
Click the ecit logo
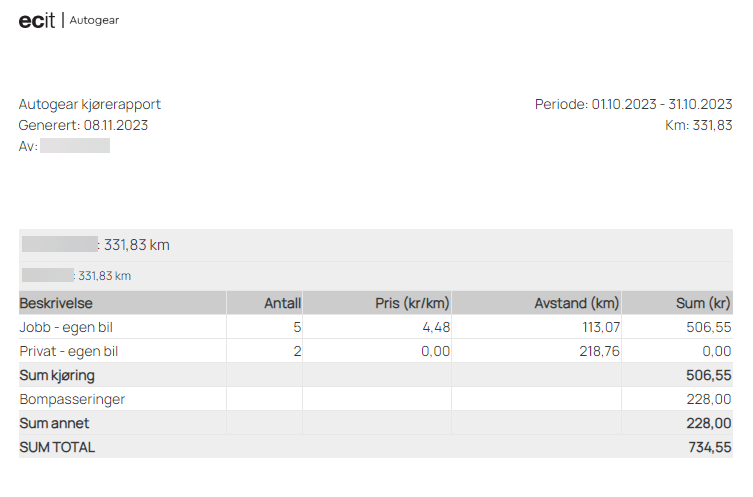[37, 21]
